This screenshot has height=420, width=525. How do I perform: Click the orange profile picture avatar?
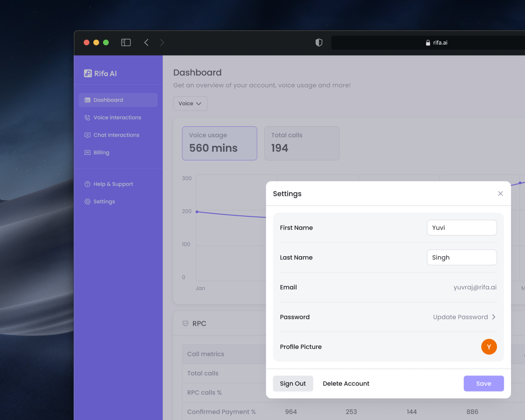tap(489, 347)
